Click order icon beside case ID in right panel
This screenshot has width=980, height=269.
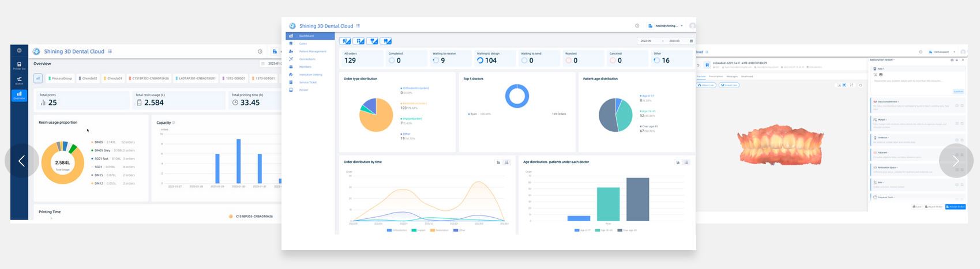click(x=707, y=65)
